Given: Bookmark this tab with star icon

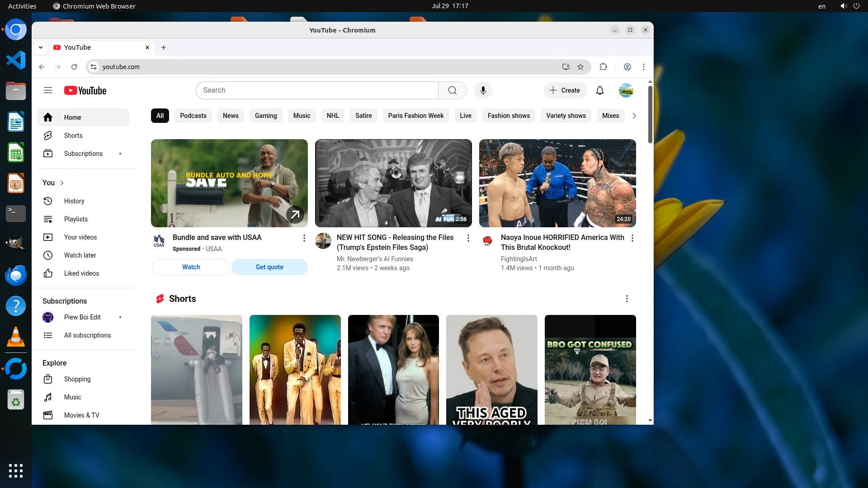Looking at the screenshot, I should tap(580, 67).
